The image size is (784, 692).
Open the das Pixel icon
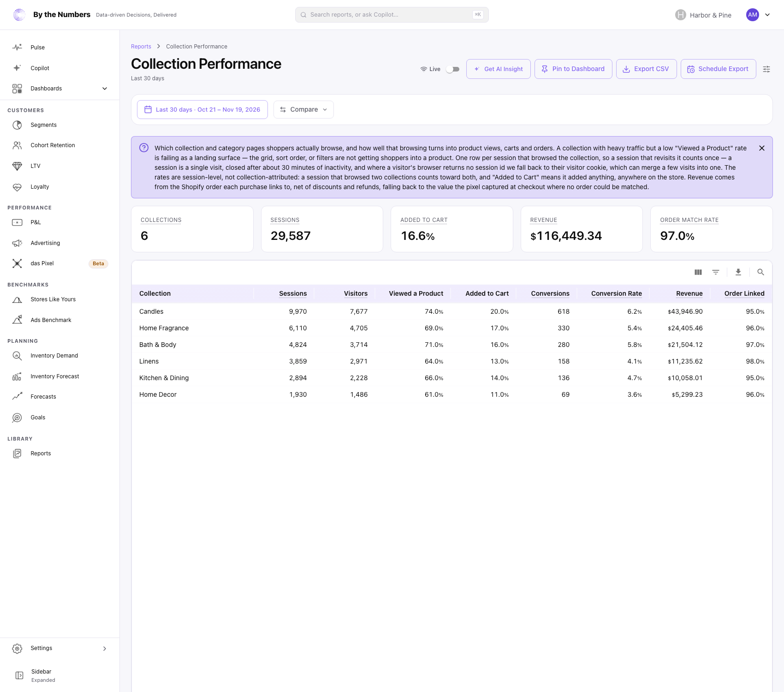point(17,263)
